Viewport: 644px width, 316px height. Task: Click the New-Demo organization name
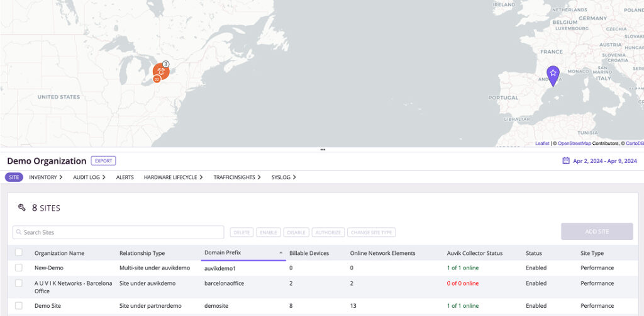tap(49, 268)
